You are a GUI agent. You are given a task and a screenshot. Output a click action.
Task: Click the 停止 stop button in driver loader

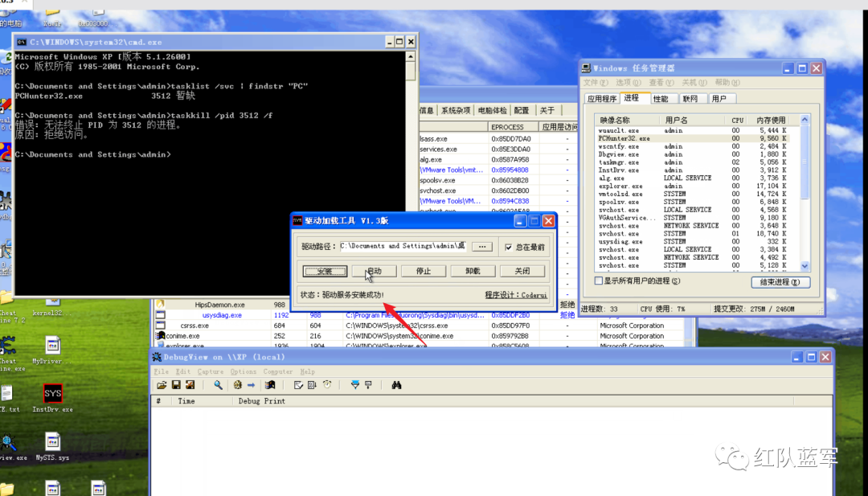click(424, 271)
